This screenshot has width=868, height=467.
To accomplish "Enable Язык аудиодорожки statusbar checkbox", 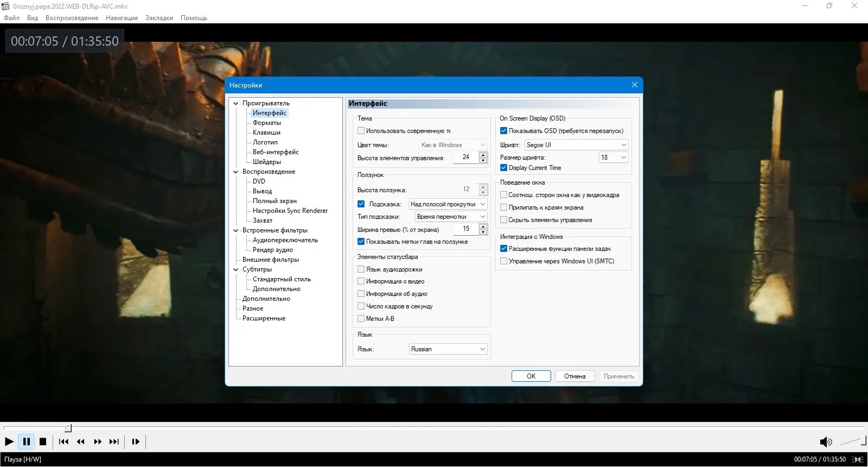I will pyautogui.click(x=361, y=269).
